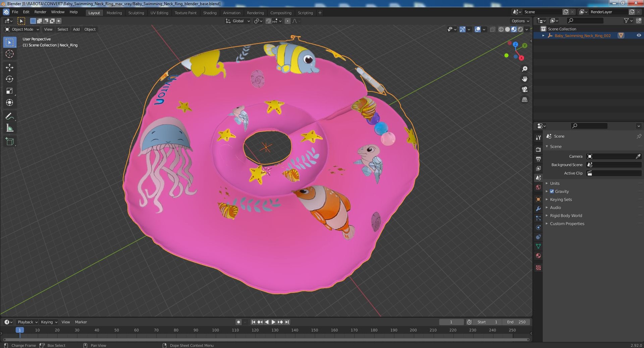This screenshot has width=644, height=348.
Task: Expand the Audio panel
Action: click(555, 208)
